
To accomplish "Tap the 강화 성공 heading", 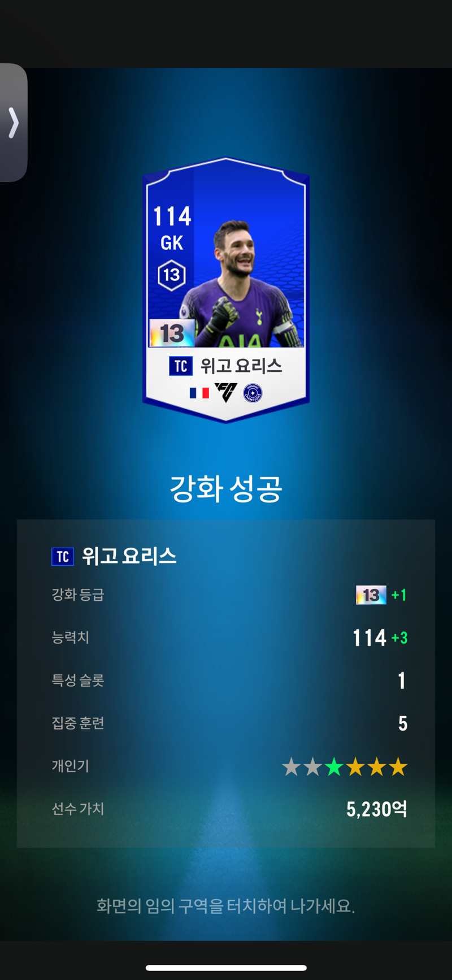I will 226,488.
